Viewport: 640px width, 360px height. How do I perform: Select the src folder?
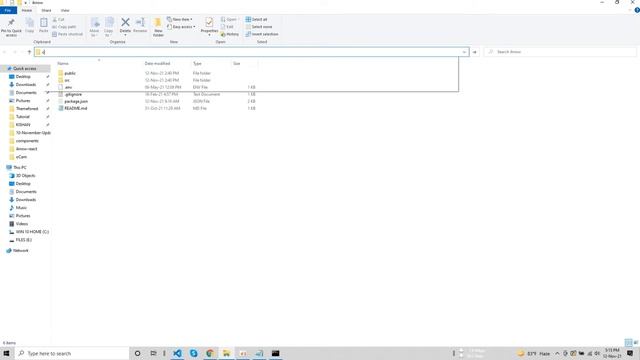point(67,80)
